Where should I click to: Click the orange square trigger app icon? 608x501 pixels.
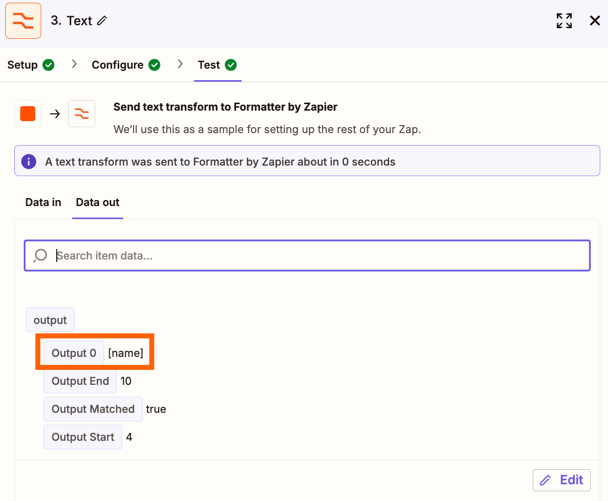click(x=28, y=114)
